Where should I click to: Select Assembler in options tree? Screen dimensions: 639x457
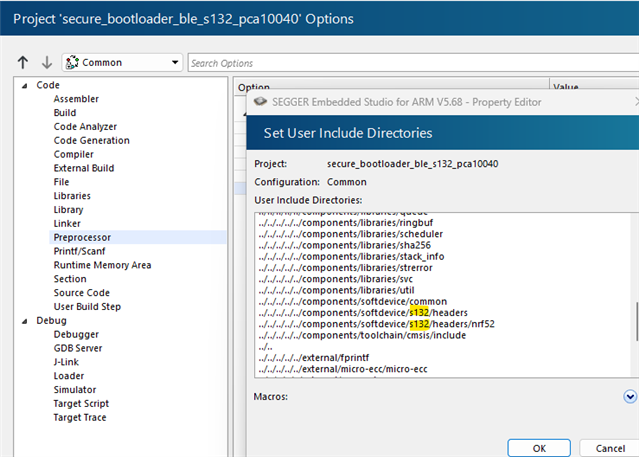coord(76,99)
